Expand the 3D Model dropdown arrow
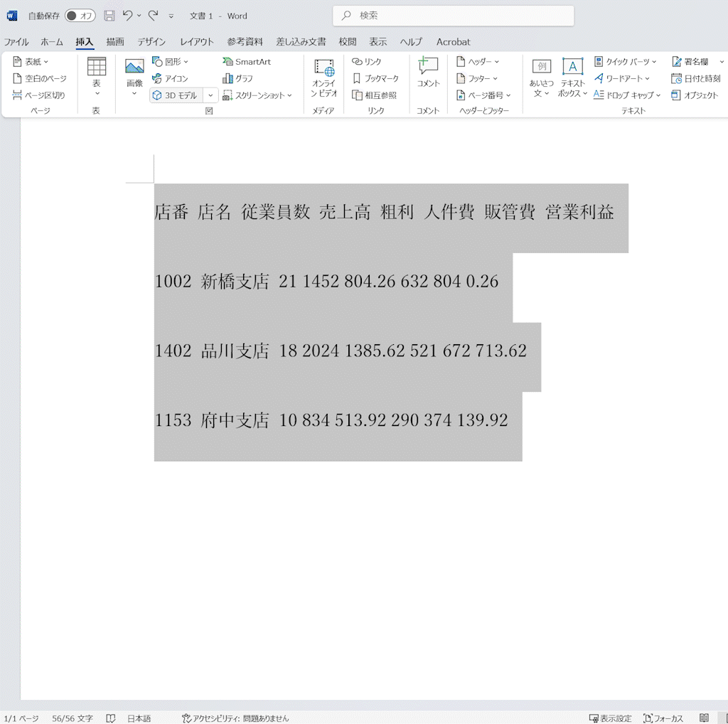This screenshot has height=724, width=728. click(x=210, y=95)
